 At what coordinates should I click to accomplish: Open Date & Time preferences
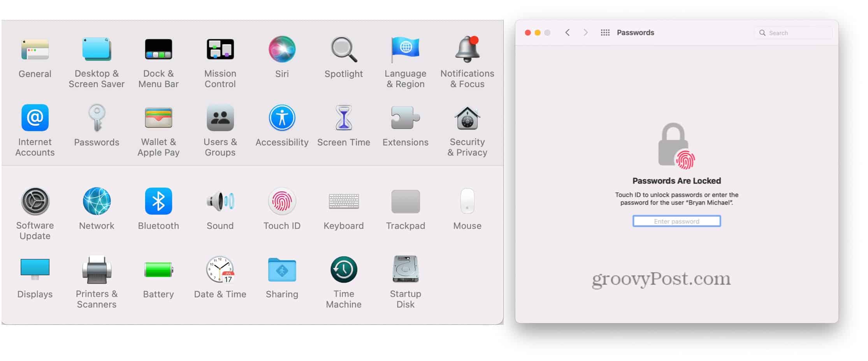point(220,269)
